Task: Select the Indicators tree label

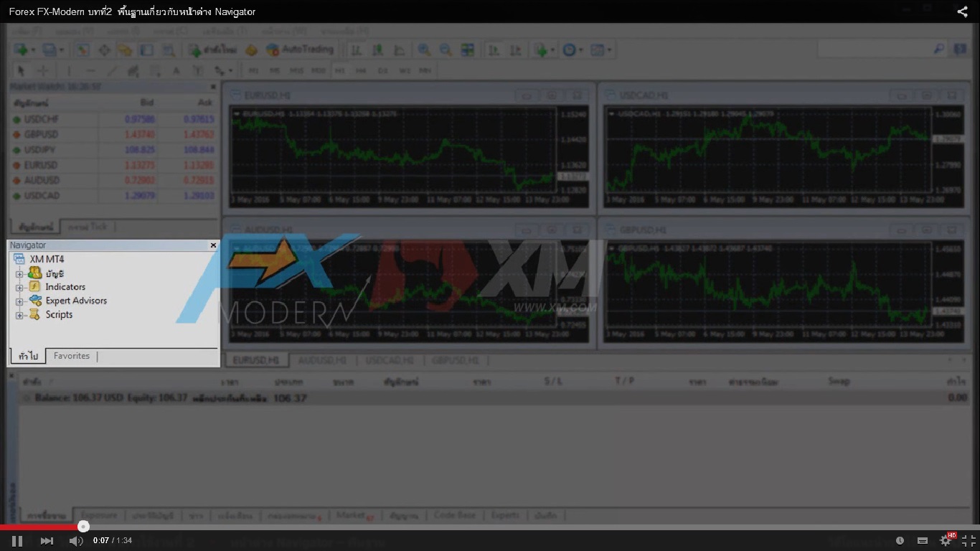Action: pos(65,287)
